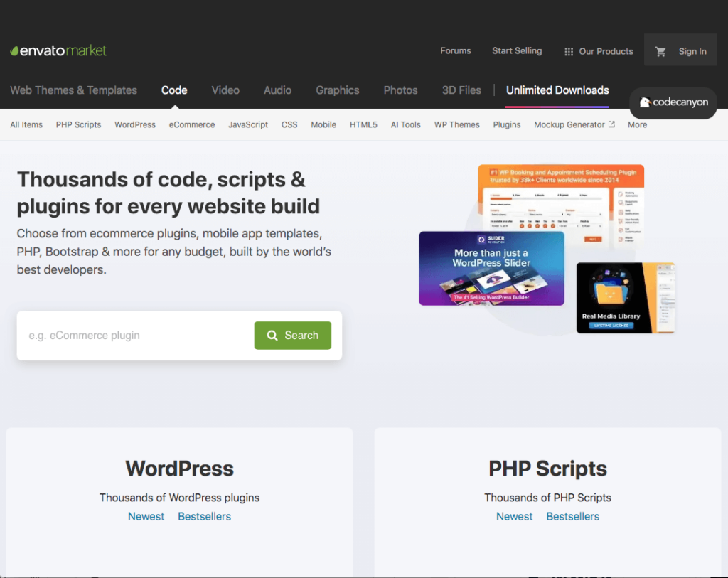Open Plugins category
728x578 pixels.
[x=506, y=124]
